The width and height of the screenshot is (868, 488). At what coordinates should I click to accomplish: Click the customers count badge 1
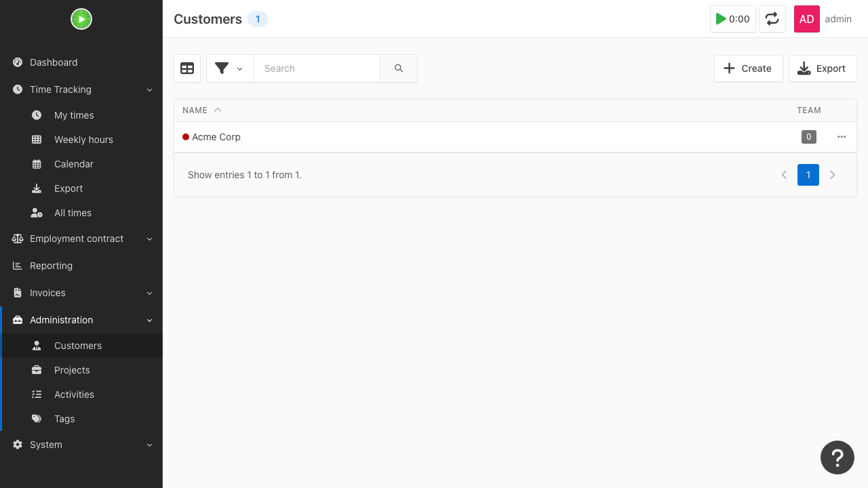[258, 19]
